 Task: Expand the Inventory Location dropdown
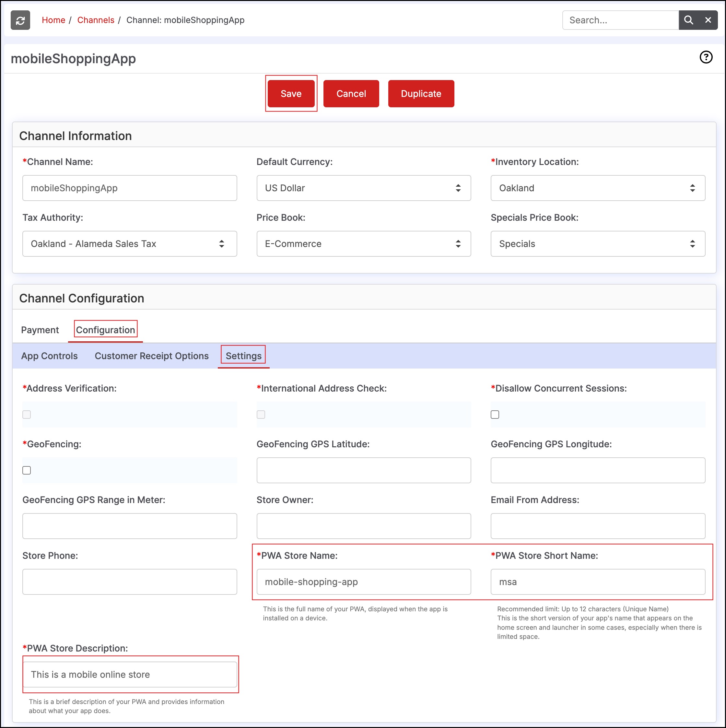point(598,188)
